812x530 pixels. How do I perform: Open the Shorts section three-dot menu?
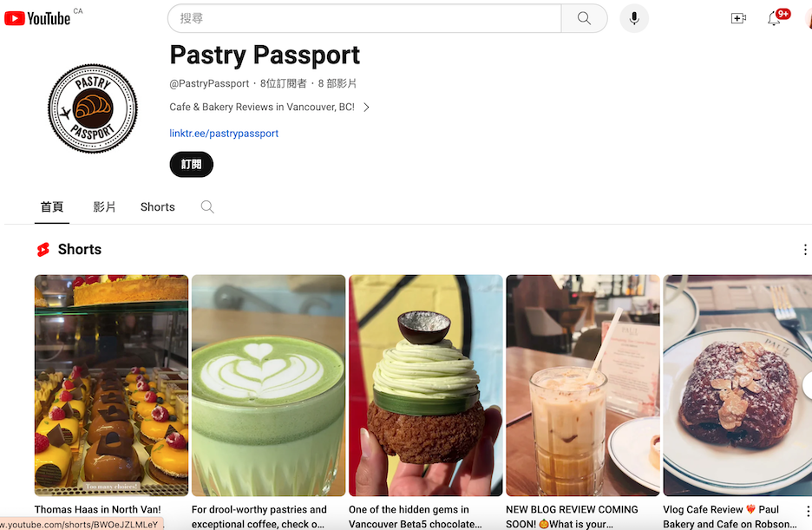click(805, 250)
